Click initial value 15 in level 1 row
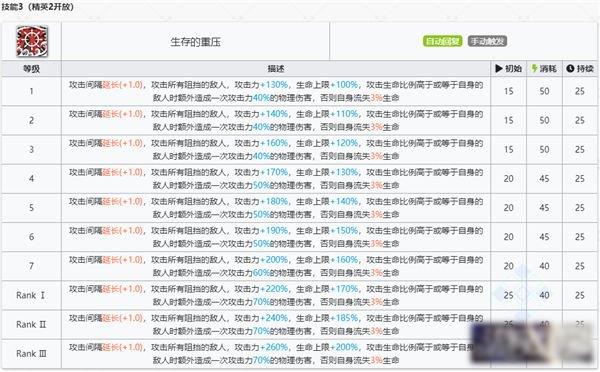Screen dimensions: 600x372 pos(509,91)
